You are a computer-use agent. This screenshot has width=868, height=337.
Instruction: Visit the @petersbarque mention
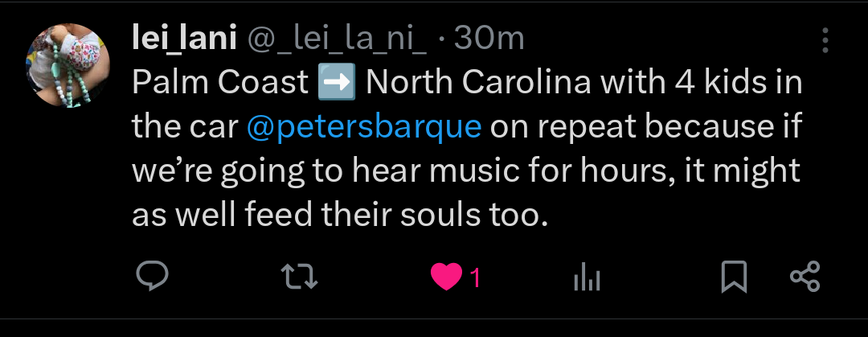click(365, 127)
